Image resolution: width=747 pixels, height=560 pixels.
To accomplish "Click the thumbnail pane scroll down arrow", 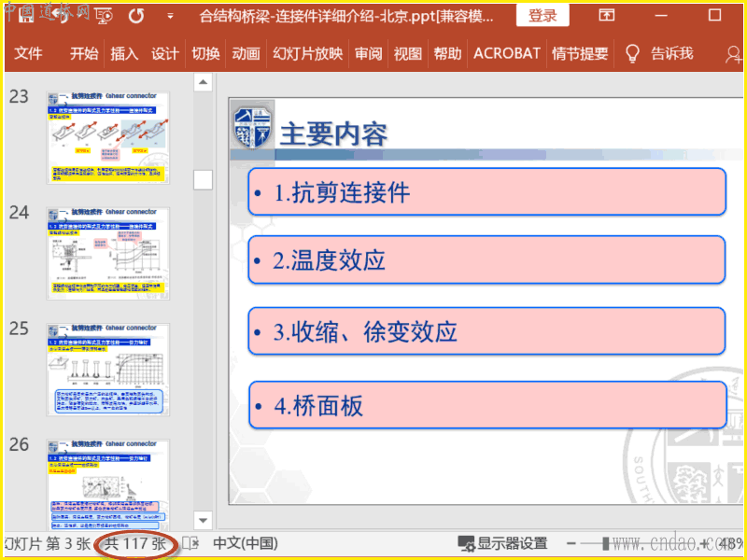I will [x=203, y=521].
